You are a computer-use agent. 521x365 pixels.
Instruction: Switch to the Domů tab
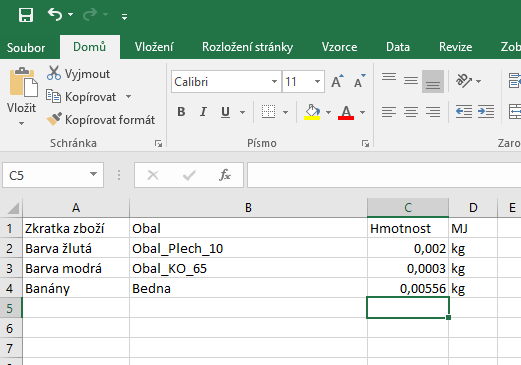[x=90, y=47]
